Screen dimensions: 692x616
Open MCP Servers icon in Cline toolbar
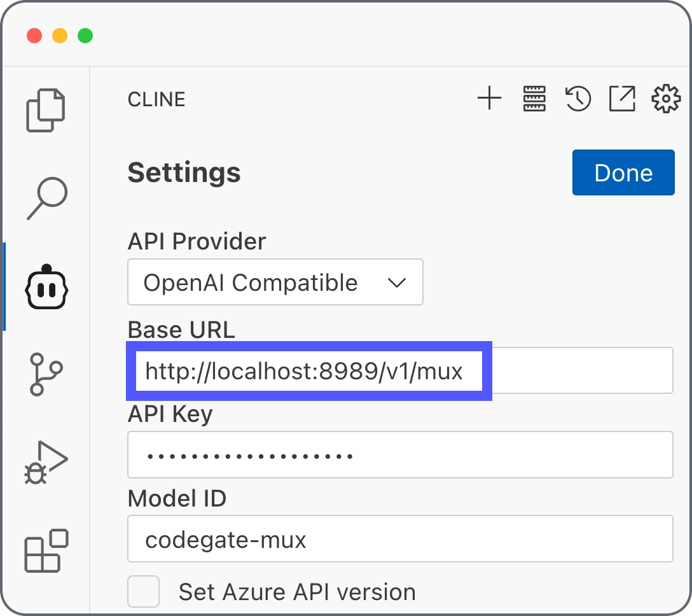click(534, 99)
